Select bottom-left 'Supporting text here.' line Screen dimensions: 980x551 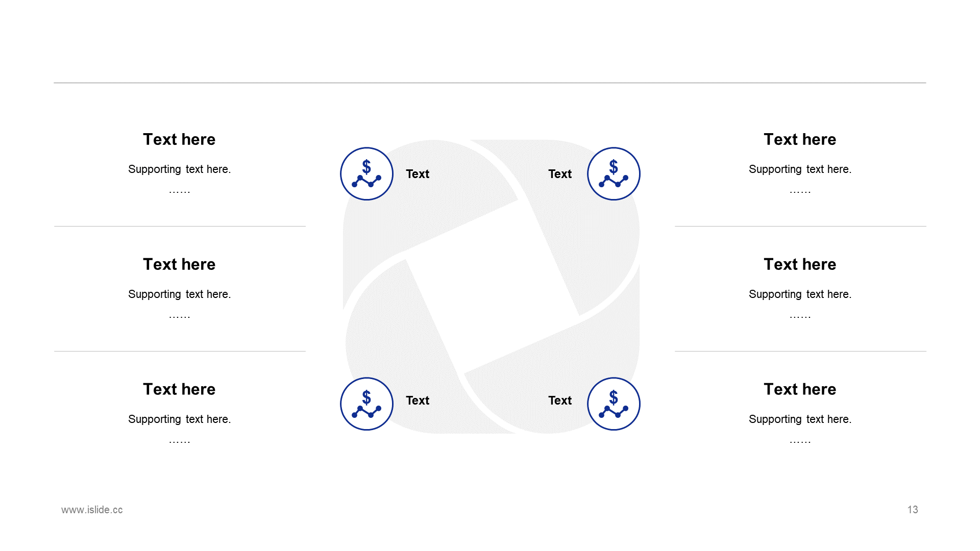pos(179,419)
